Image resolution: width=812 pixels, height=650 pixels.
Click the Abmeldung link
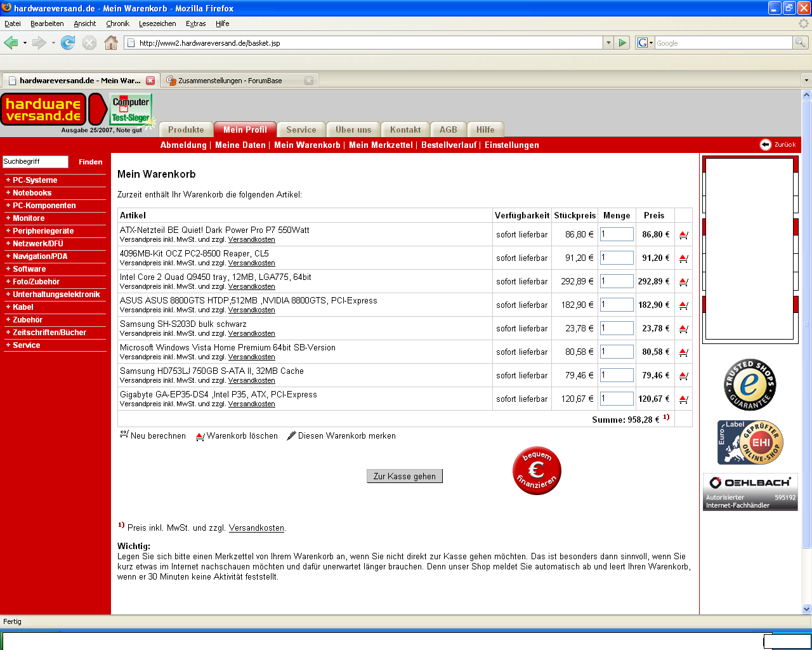click(183, 145)
